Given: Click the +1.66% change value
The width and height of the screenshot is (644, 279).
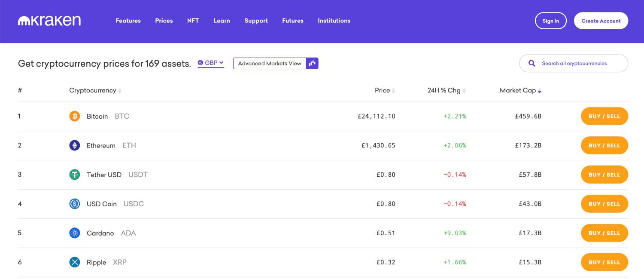Looking at the screenshot, I should pos(455,262).
